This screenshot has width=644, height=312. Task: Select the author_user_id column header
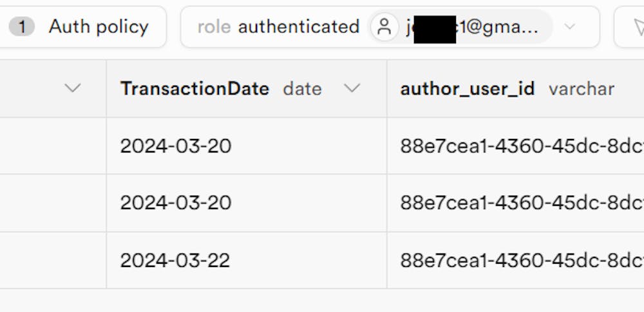click(468, 89)
